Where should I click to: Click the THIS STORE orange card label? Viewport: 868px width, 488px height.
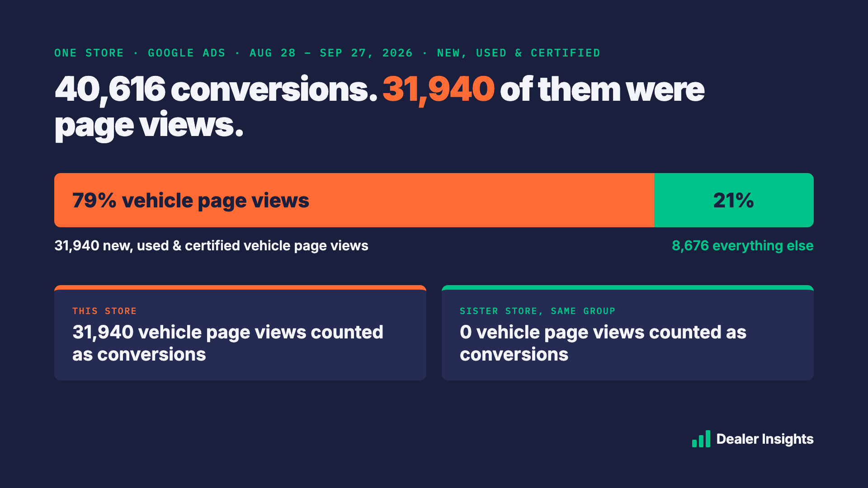104,311
